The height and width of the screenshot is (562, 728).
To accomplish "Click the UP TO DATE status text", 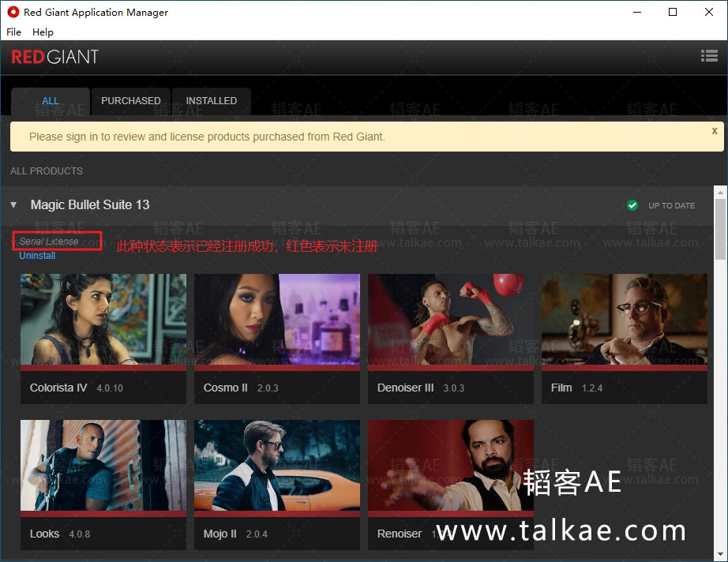I will point(671,205).
